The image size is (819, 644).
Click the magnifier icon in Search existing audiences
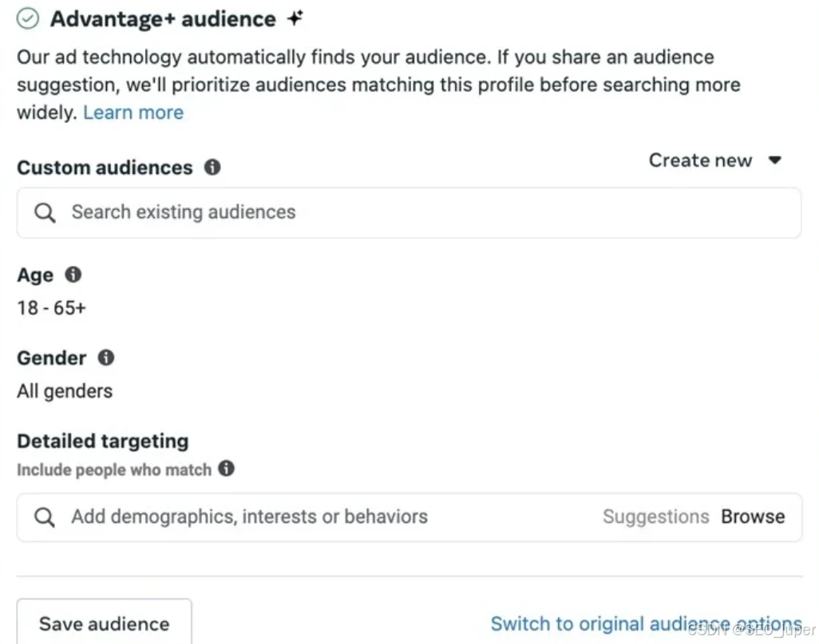pyautogui.click(x=45, y=213)
